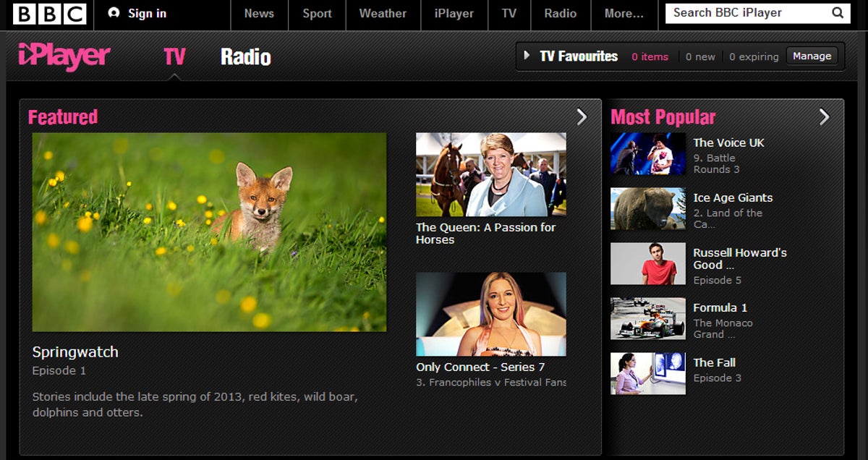Choose The Voice UK thumbnail
The width and height of the screenshot is (868, 460).
tap(647, 153)
